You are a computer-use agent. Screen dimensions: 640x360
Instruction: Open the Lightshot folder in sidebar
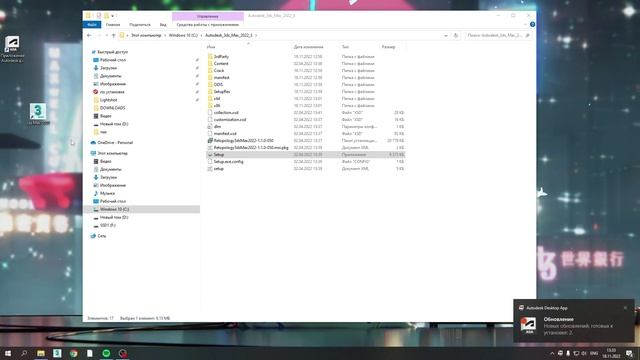(108, 100)
